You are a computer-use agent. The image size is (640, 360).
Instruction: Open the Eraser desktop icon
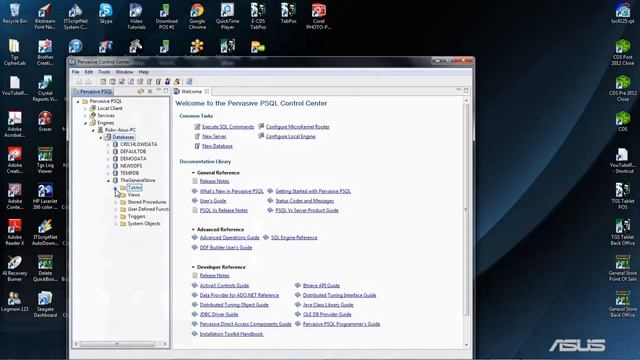tap(45, 121)
